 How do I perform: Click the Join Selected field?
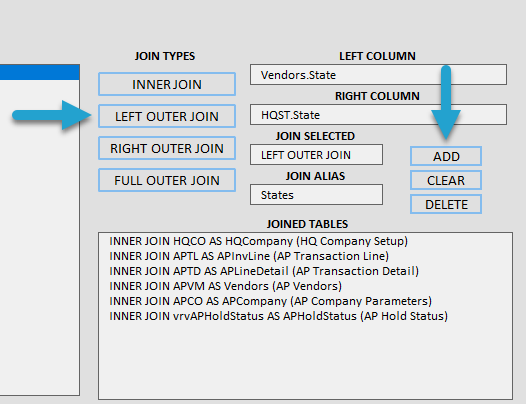[x=316, y=155]
